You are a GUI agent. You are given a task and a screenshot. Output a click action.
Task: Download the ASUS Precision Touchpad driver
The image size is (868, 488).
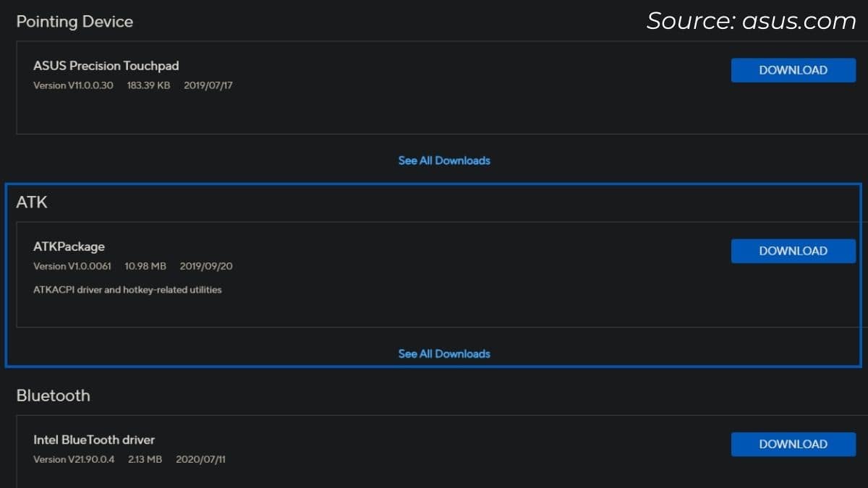(793, 70)
